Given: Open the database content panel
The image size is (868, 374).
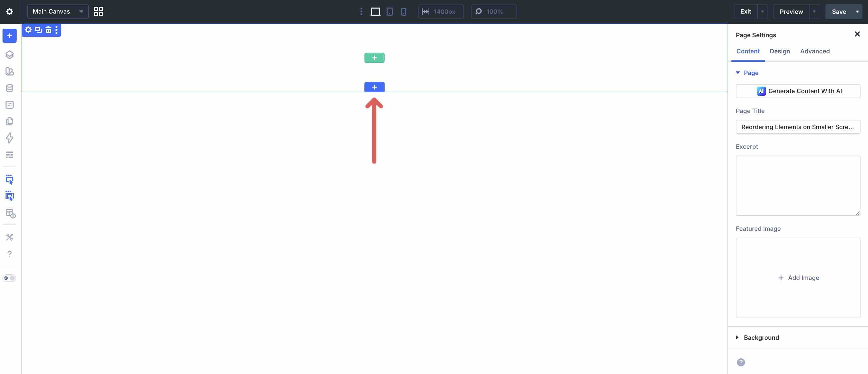Looking at the screenshot, I should pos(9,88).
